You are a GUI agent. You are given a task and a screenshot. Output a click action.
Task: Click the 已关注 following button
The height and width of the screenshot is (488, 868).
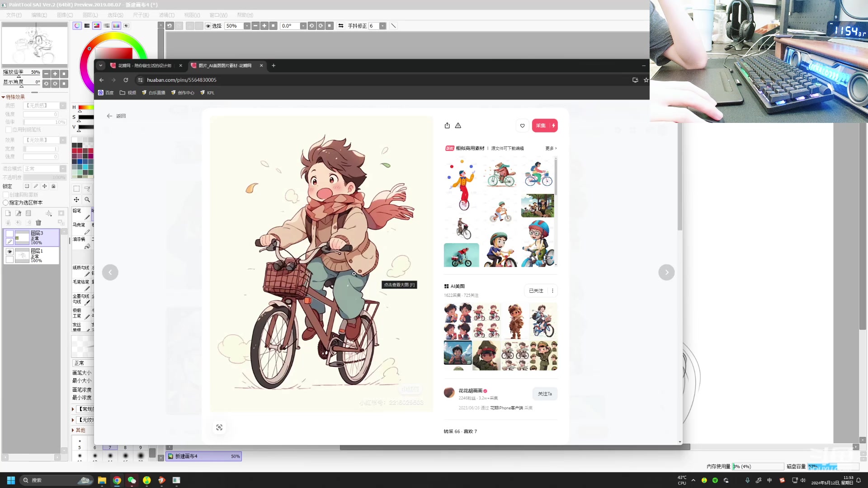(x=536, y=291)
